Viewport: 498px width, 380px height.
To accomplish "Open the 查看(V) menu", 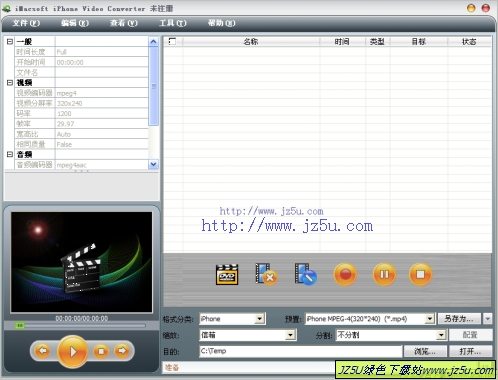I will (124, 23).
